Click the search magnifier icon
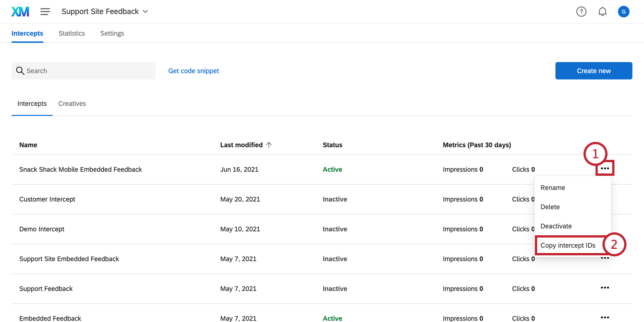 tap(20, 71)
